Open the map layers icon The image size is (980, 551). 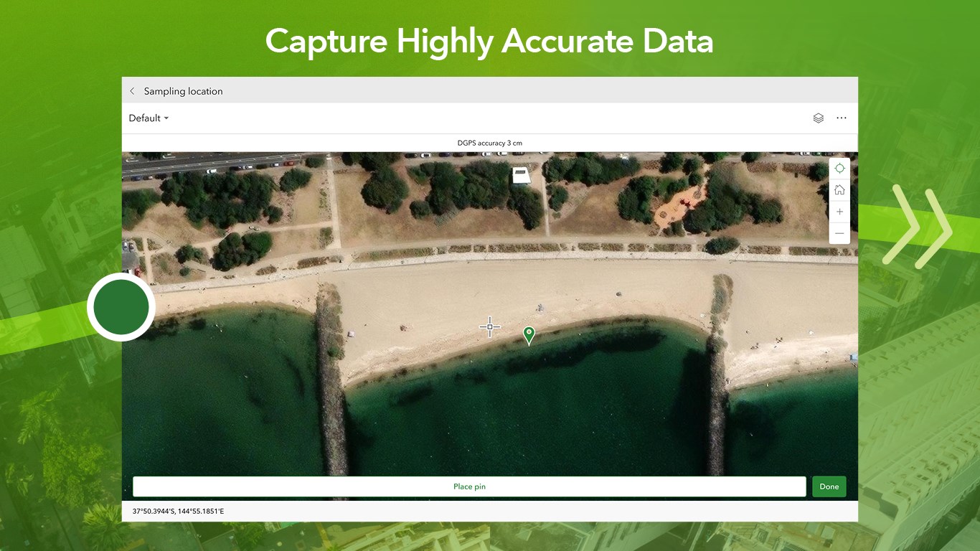click(818, 118)
